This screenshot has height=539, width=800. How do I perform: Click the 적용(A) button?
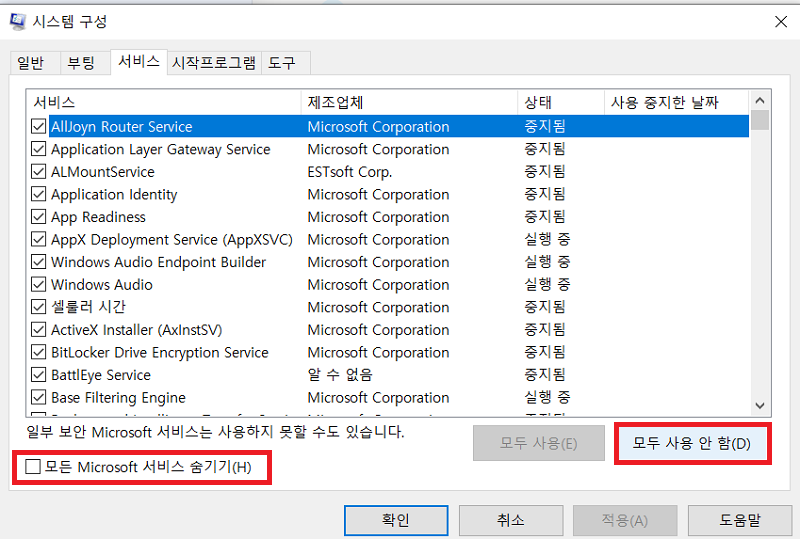click(x=625, y=520)
